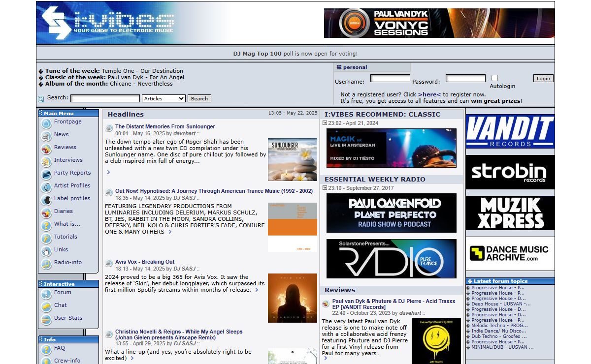Click the read-more arrow under Sunlounger article

pos(108,172)
